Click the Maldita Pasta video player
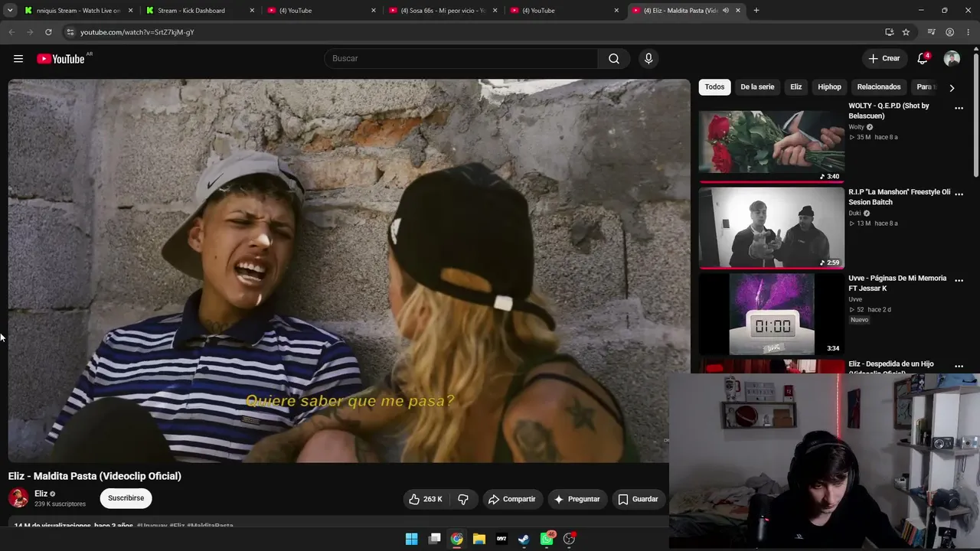980x551 pixels. (349, 271)
